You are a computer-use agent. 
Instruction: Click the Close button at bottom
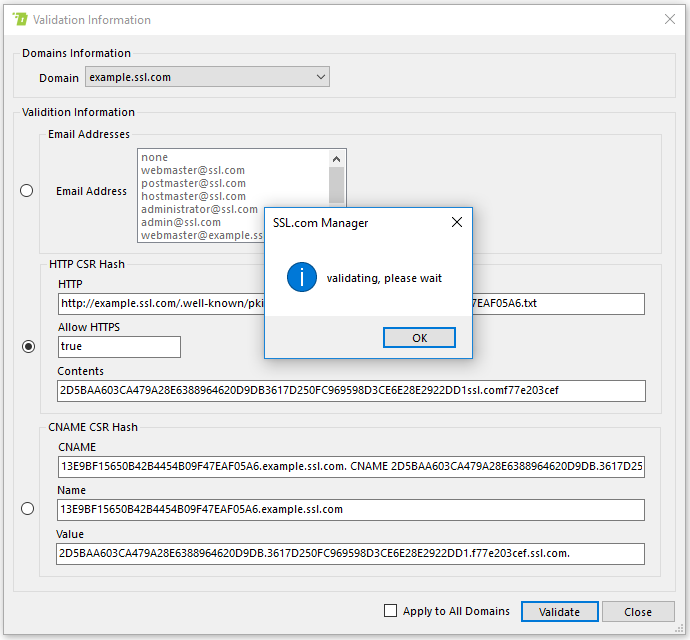pos(638,612)
